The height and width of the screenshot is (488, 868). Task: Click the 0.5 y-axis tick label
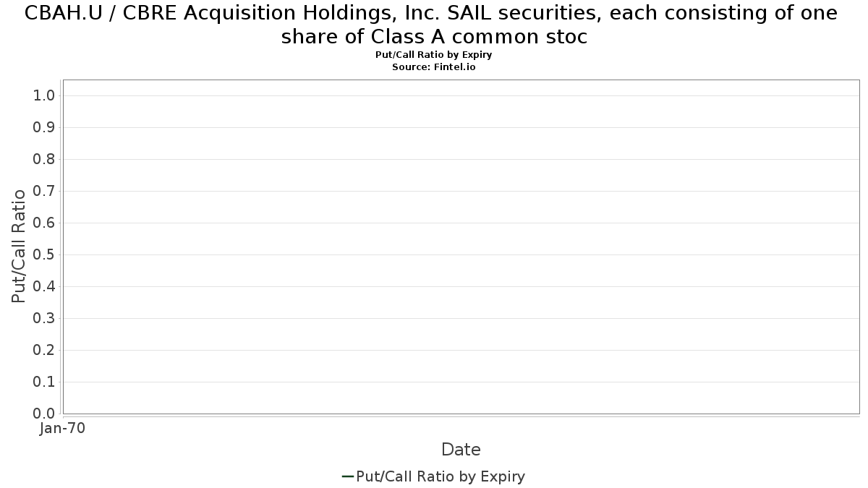click(x=44, y=254)
